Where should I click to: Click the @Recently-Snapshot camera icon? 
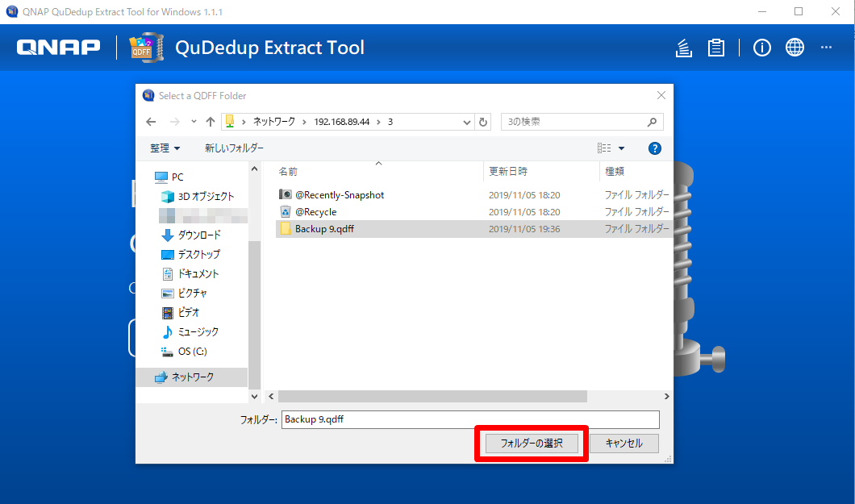coord(286,194)
